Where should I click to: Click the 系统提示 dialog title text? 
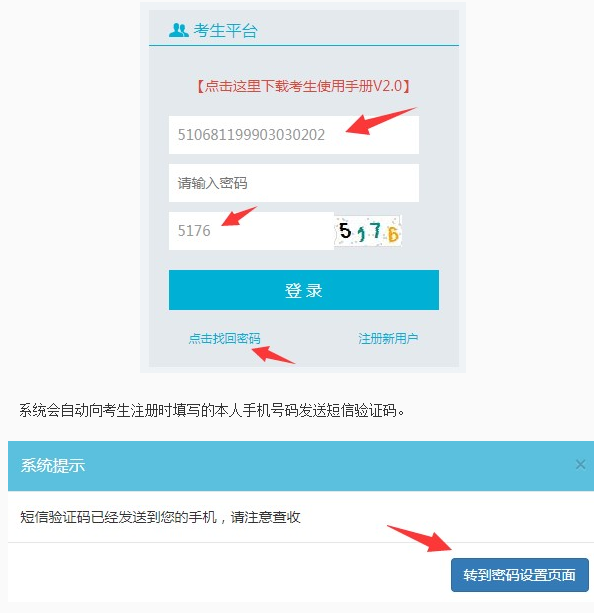53,465
